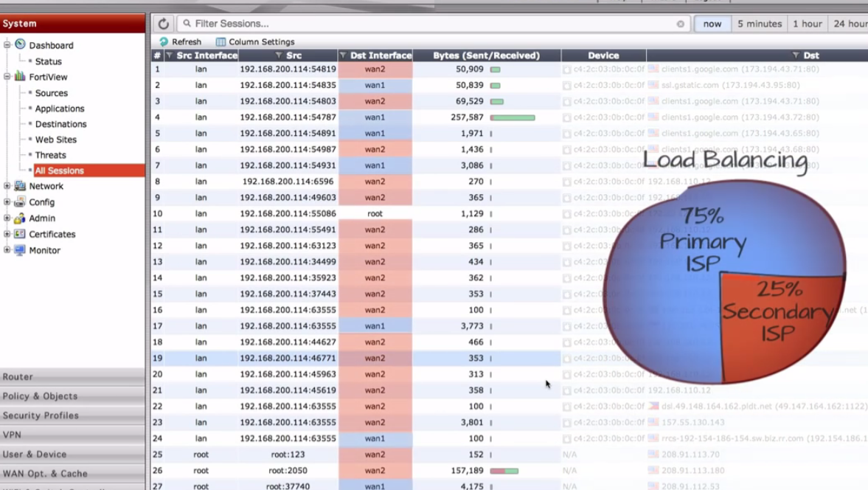Click the FortiView chart icon

(x=20, y=76)
